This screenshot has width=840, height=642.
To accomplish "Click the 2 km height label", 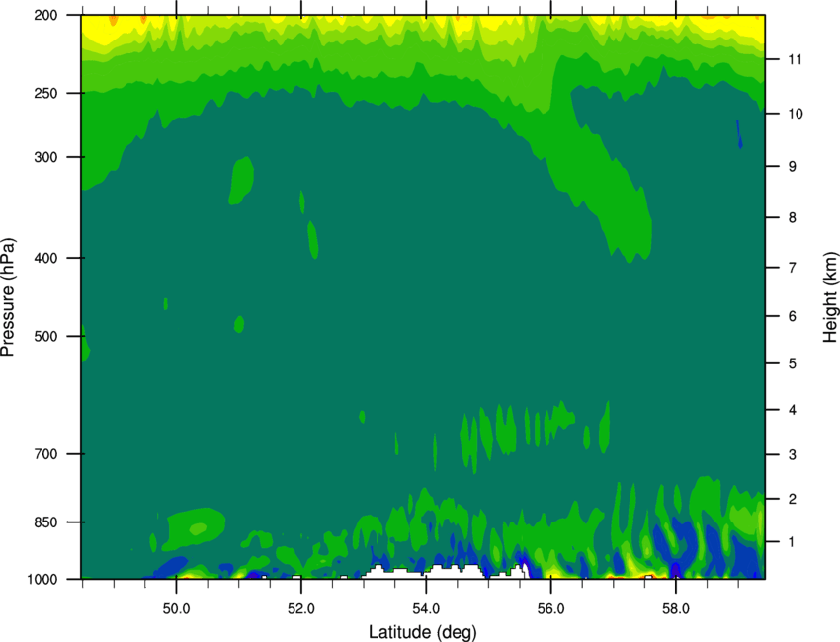I will point(793,499).
